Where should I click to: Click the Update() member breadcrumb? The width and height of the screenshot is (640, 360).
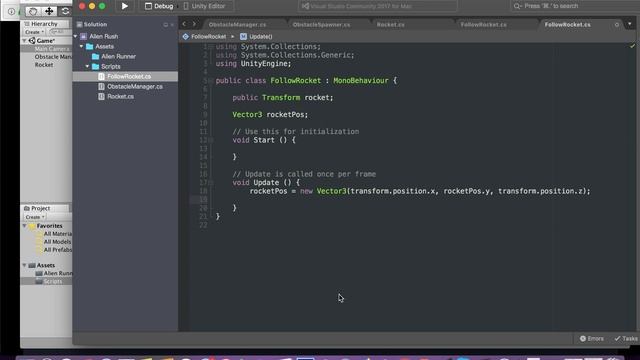point(256,36)
